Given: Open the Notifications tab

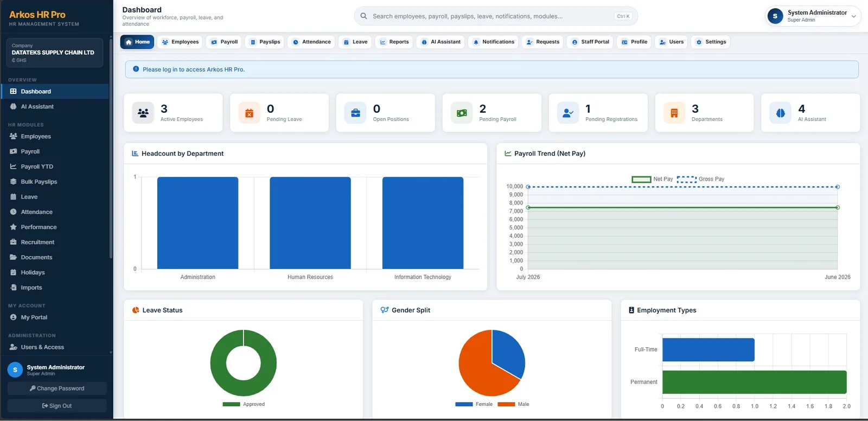Looking at the screenshot, I should point(493,42).
